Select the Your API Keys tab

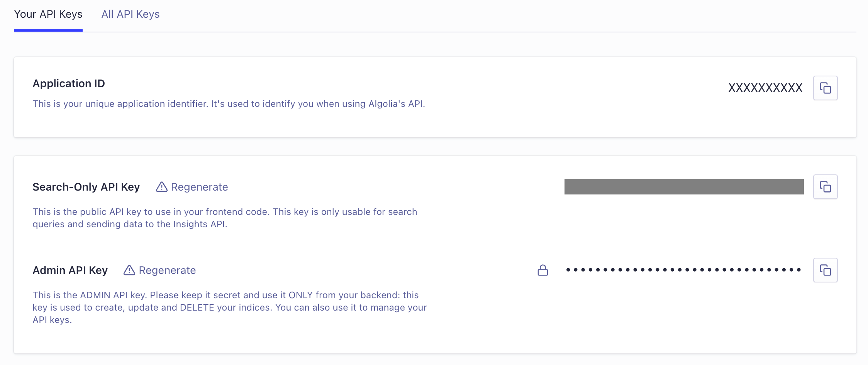coord(48,14)
